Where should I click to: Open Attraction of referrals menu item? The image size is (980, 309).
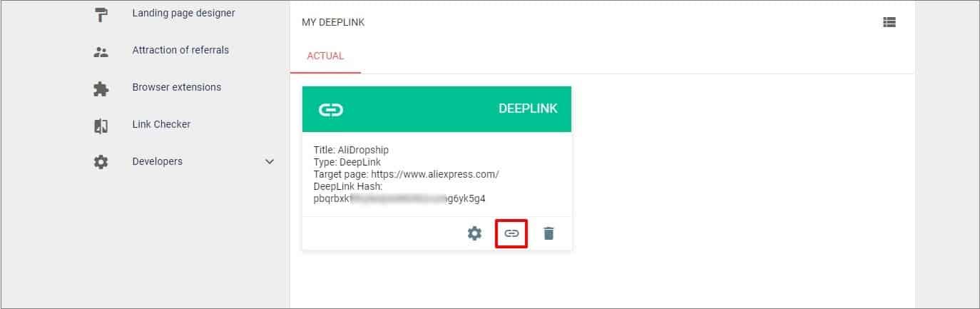coord(180,50)
